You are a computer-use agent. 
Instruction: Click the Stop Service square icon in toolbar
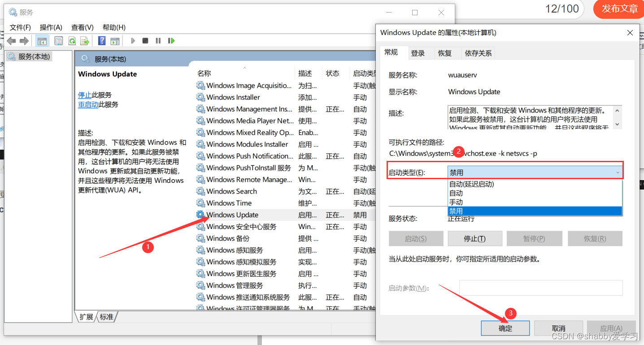pyautogui.click(x=145, y=41)
